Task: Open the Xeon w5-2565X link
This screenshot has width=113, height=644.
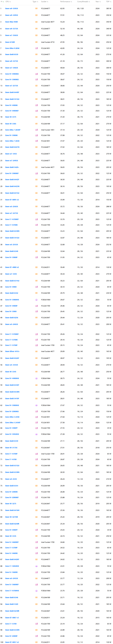Action: [11, 207]
